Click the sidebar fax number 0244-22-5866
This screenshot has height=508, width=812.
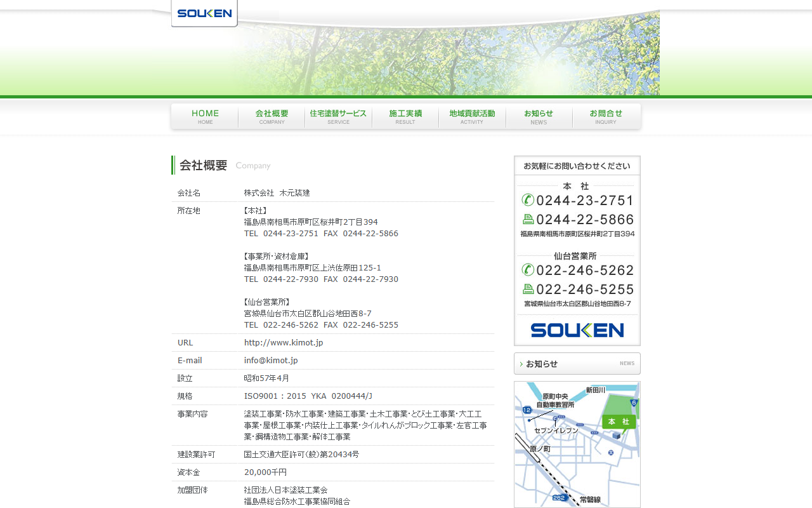pos(585,220)
